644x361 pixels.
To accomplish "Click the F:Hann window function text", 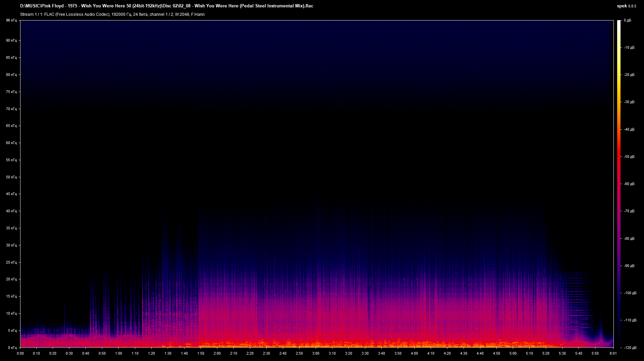I will pyautogui.click(x=198, y=14).
